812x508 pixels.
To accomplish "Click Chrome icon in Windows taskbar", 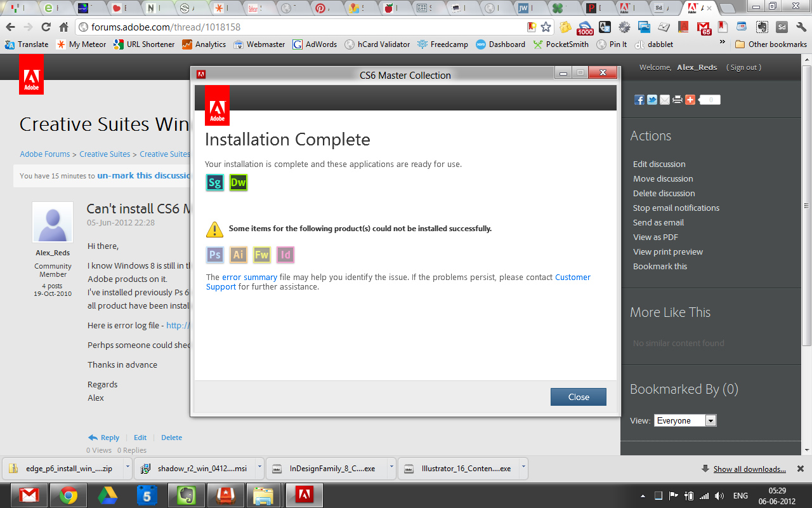I will point(69,495).
